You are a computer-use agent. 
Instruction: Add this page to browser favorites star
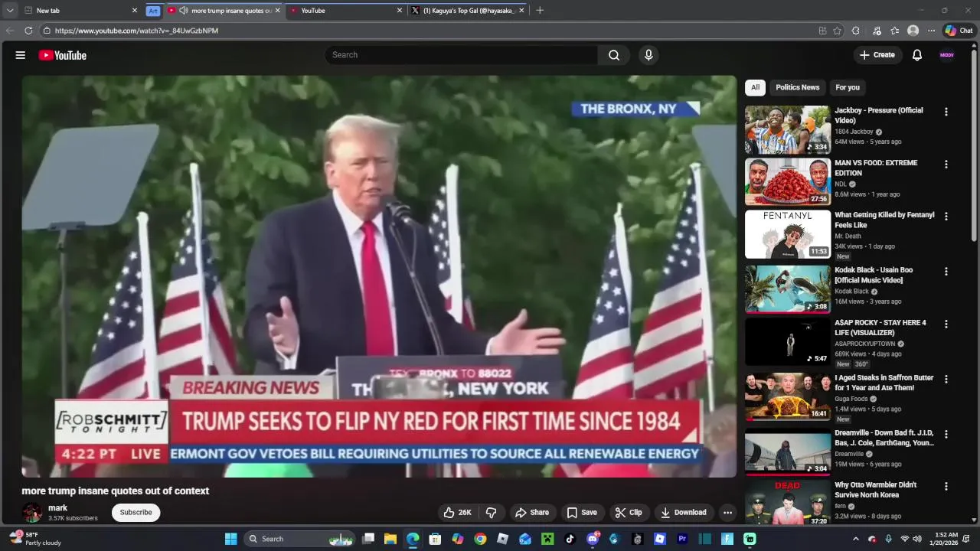click(838, 31)
